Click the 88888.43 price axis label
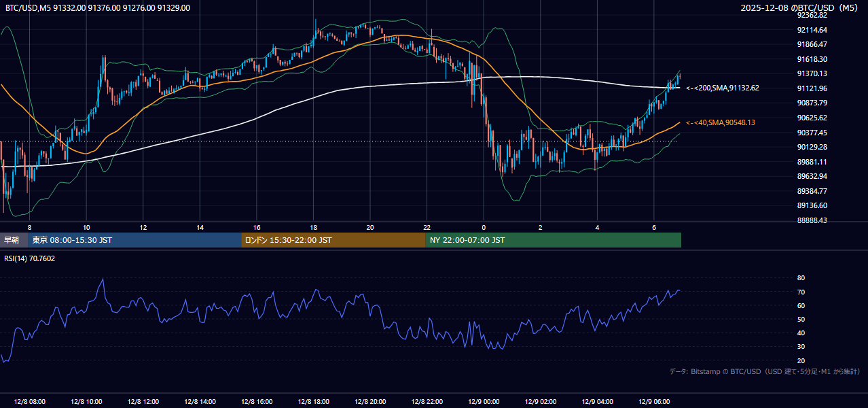This screenshot has height=408, width=868. click(x=812, y=220)
